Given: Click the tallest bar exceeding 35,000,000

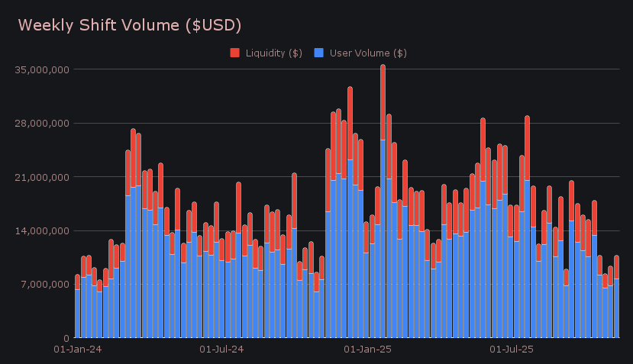Looking at the screenshot, I should click(x=383, y=201).
